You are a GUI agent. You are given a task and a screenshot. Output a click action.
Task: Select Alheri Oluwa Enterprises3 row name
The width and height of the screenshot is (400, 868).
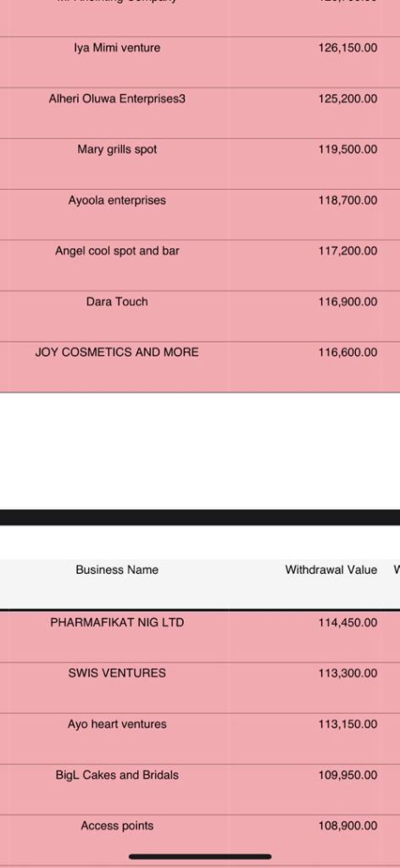coord(117,98)
